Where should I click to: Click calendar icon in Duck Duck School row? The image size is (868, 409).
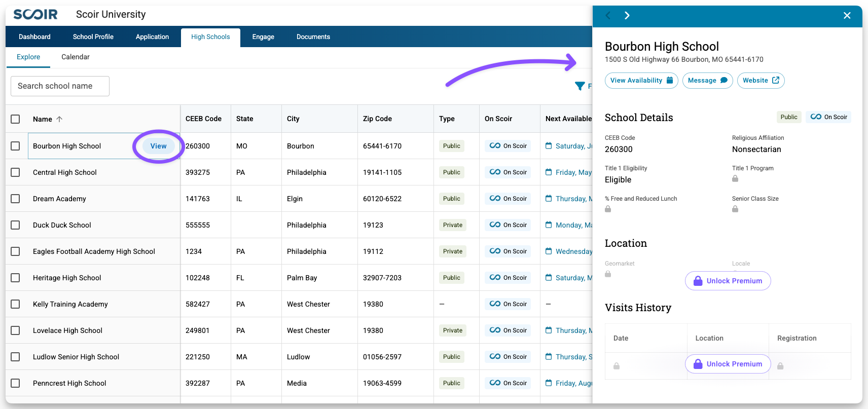(x=549, y=225)
